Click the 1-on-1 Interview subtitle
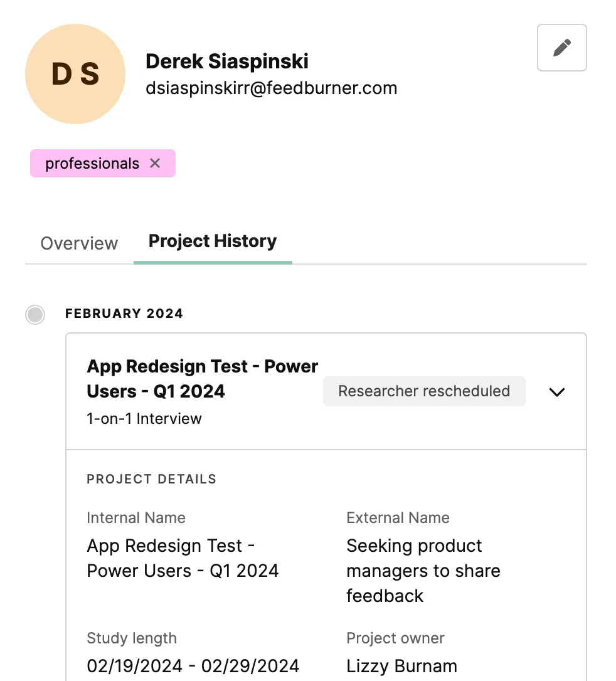Screen dimensions: 616x681 point(144,419)
